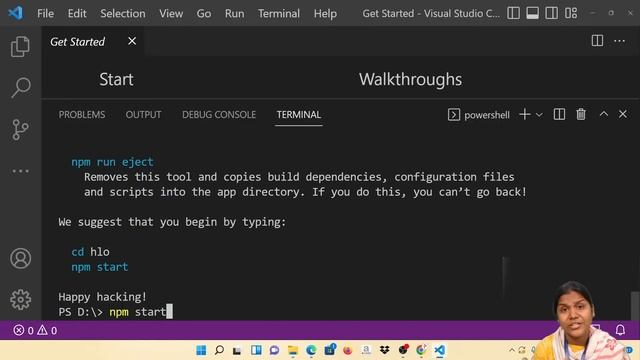Click 'npm run eject' text in terminal

pos(112,162)
